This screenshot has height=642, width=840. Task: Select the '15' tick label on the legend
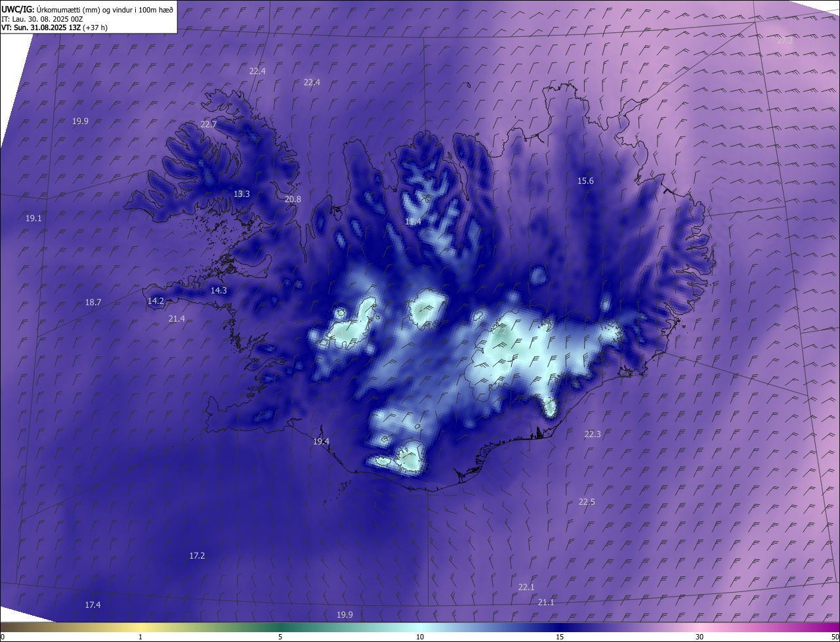[x=560, y=637]
